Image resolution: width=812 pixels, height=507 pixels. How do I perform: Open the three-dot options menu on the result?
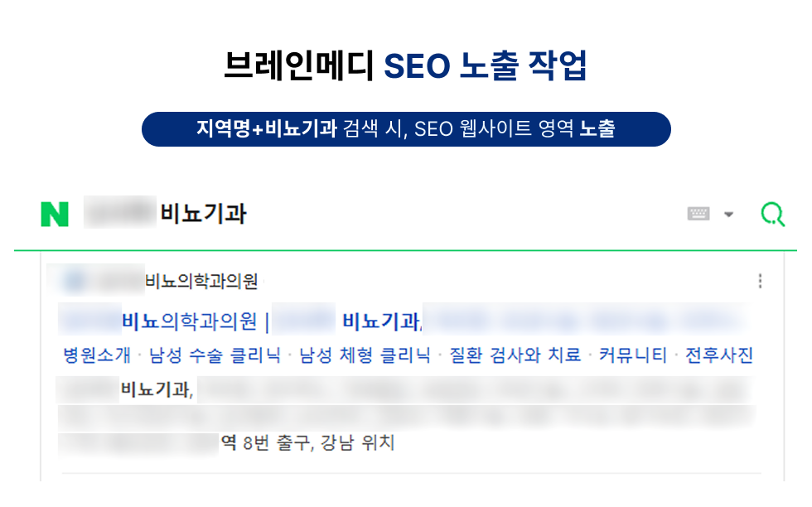click(x=760, y=281)
